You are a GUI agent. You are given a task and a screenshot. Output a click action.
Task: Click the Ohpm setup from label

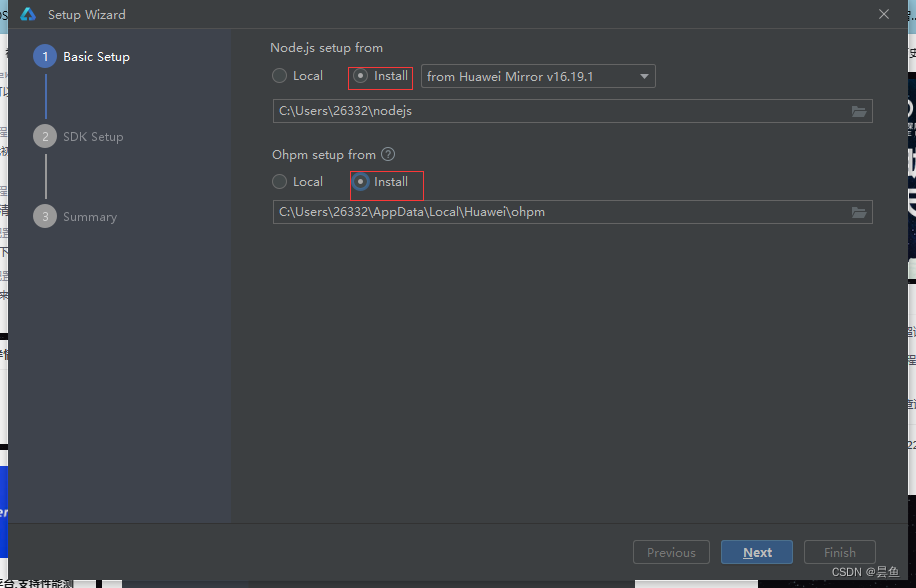[x=324, y=155]
